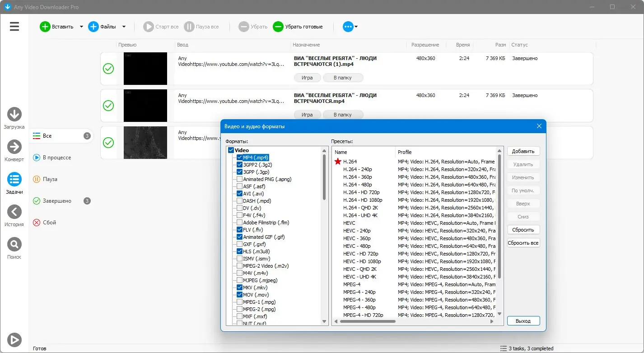Click the presets horizontal scrollbar thumb
This screenshot has height=353, width=644.
click(x=368, y=321)
